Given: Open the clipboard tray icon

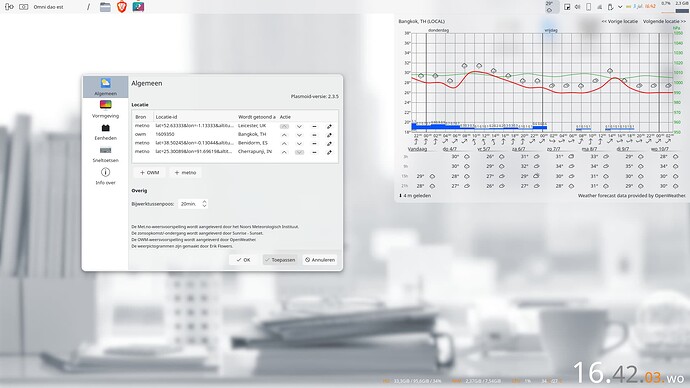Looking at the screenshot, I should pos(610,7).
